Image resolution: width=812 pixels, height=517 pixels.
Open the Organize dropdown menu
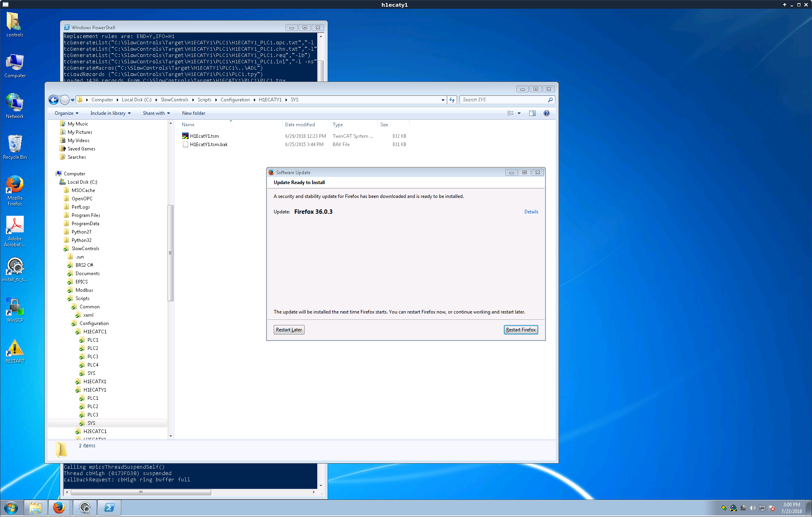click(67, 113)
